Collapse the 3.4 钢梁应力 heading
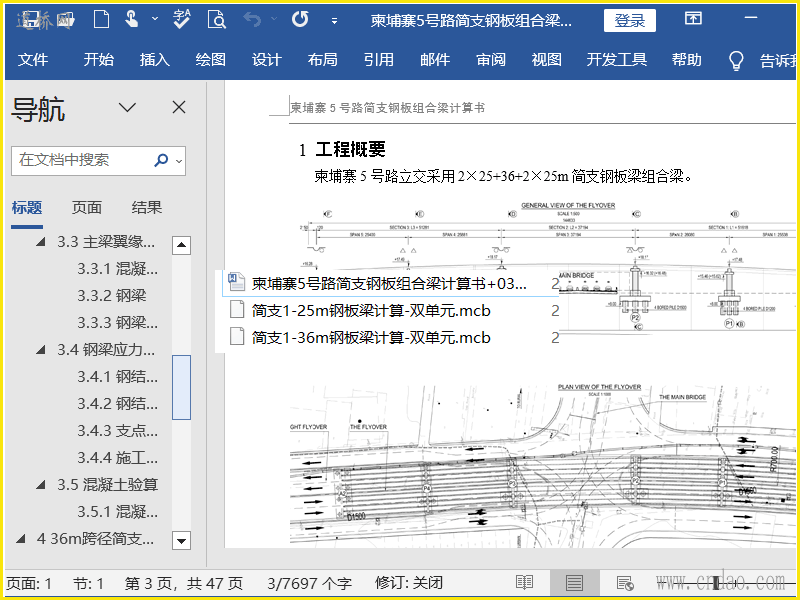The height and width of the screenshot is (600, 800). [x=41, y=350]
